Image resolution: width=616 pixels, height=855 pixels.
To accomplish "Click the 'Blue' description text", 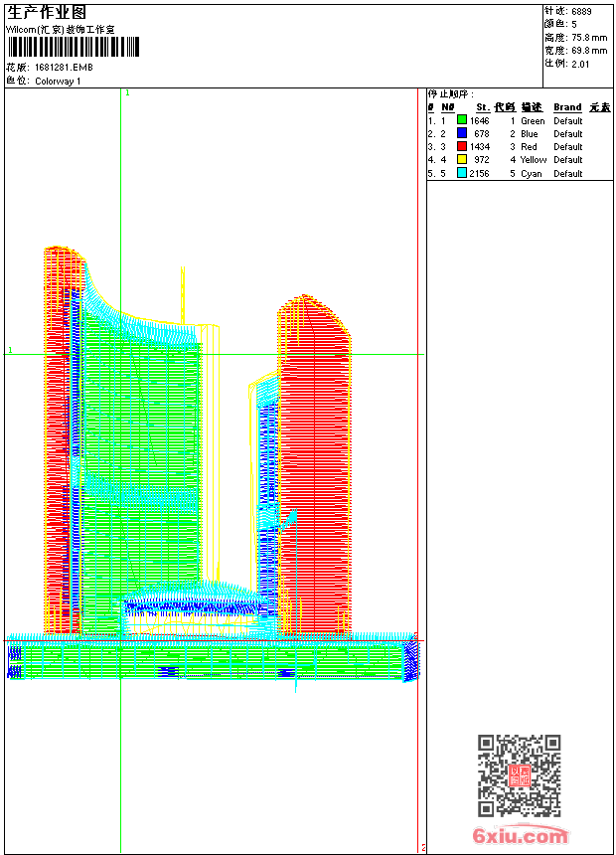I will [530, 133].
